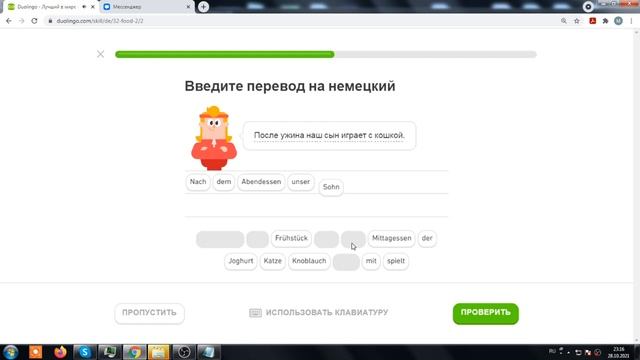Pick the word tile Katze
Image resolution: width=640 pixels, height=360 pixels.
tap(272, 261)
